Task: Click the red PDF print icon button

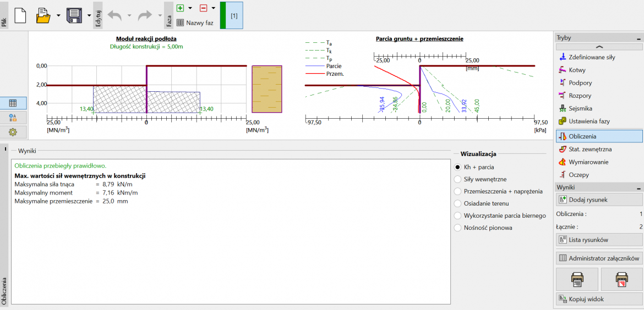Action: pos(621,280)
